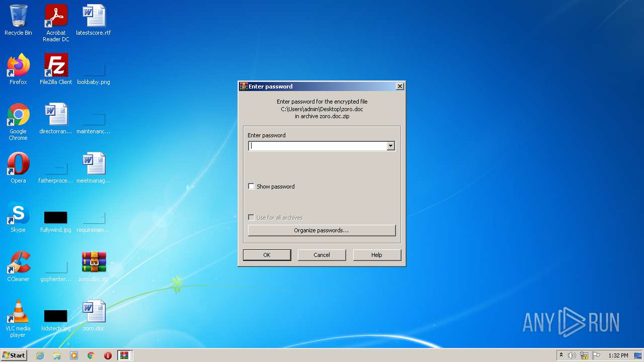This screenshot has width=644, height=362.
Task: Select latestscore.rtf file on desktop
Action: pyautogui.click(x=94, y=20)
